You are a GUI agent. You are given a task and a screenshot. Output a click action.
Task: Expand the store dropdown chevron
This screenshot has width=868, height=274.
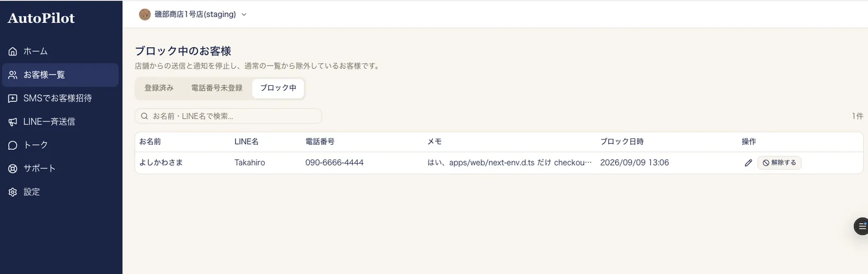(244, 15)
